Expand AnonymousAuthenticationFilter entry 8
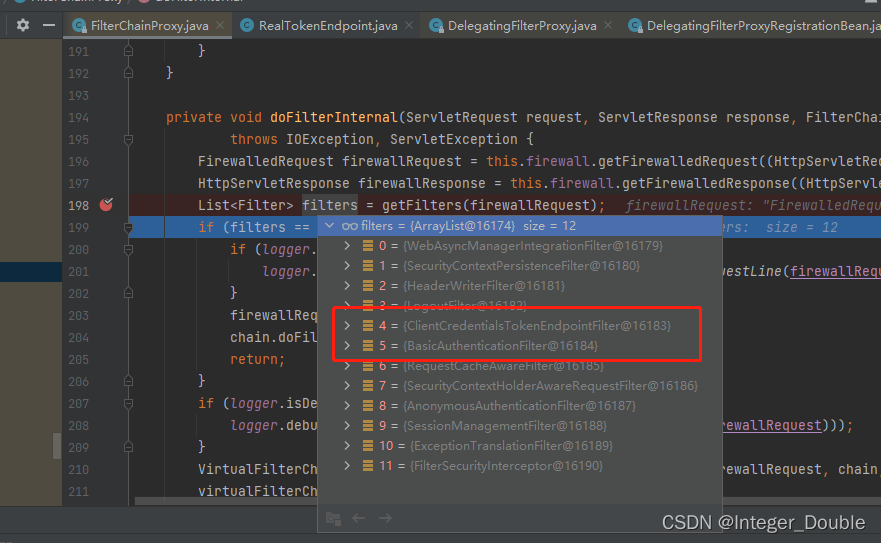 pos(347,405)
